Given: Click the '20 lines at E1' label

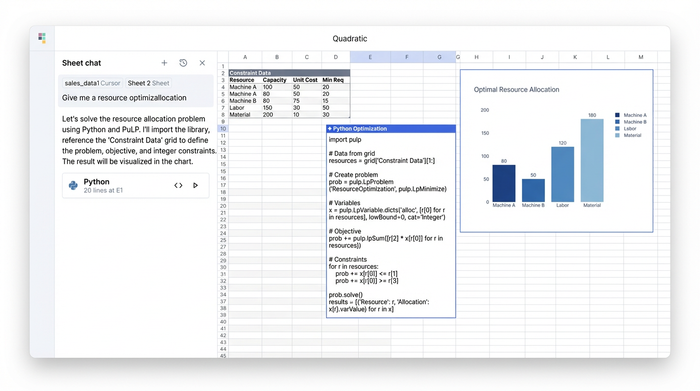Looking at the screenshot, I should [103, 190].
